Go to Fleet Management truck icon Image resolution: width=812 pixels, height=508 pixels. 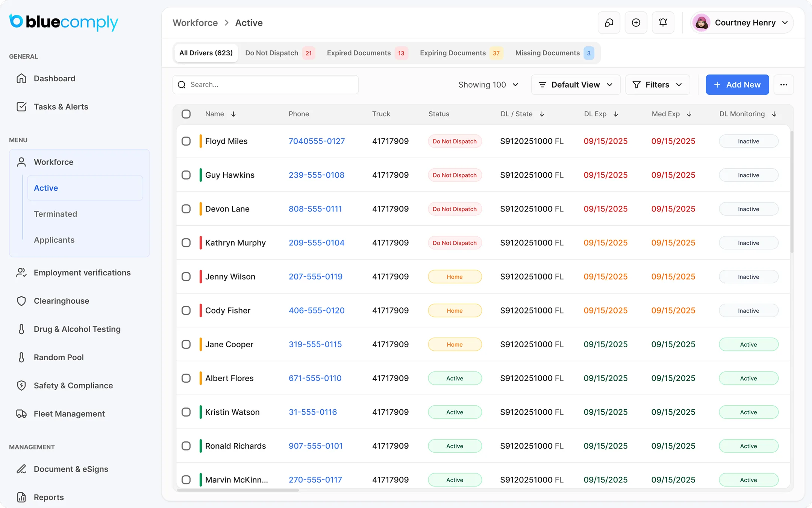pyautogui.click(x=21, y=414)
